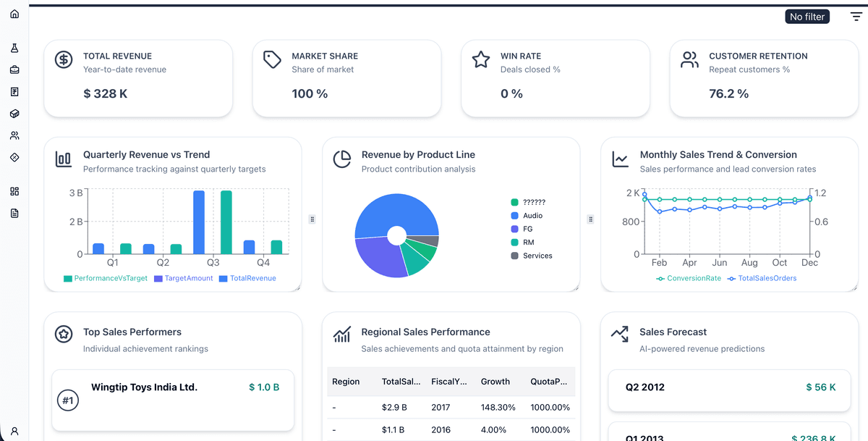Click the drag handle beside the pie chart
Viewport: 868px width, 441px height.
[590, 219]
